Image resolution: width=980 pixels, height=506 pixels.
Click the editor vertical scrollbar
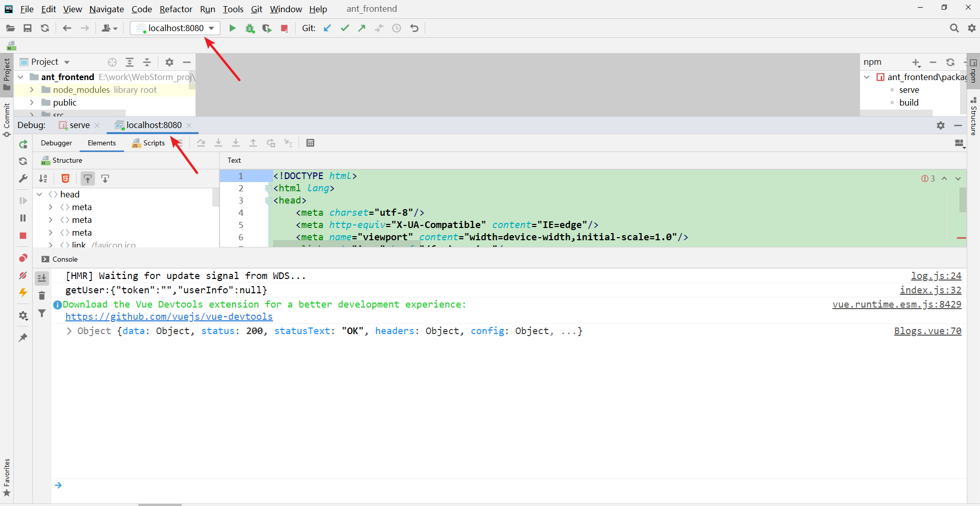tap(963, 200)
